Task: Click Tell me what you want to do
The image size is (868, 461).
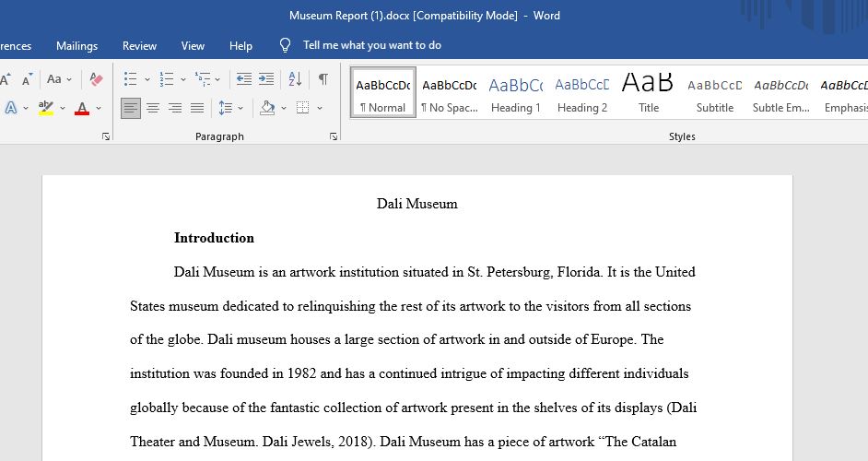Action: pyautogui.click(x=372, y=45)
